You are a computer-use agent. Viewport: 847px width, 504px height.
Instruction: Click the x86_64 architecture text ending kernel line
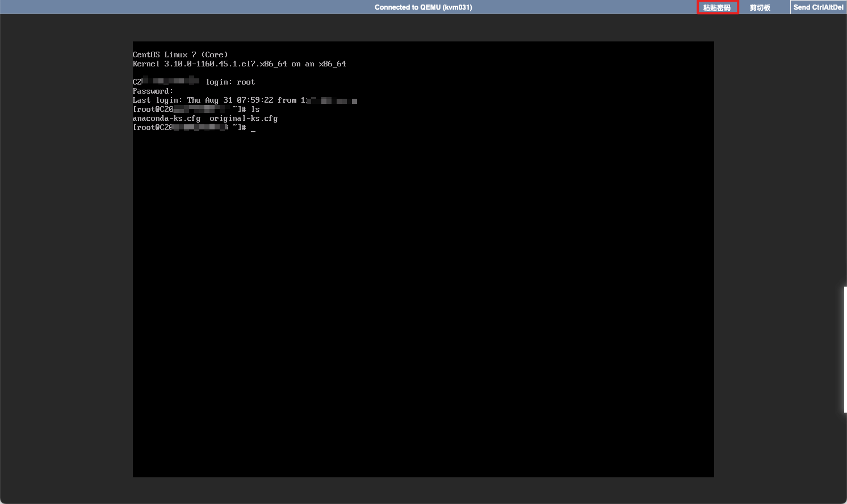pyautogui.click(x=332, y=64)
